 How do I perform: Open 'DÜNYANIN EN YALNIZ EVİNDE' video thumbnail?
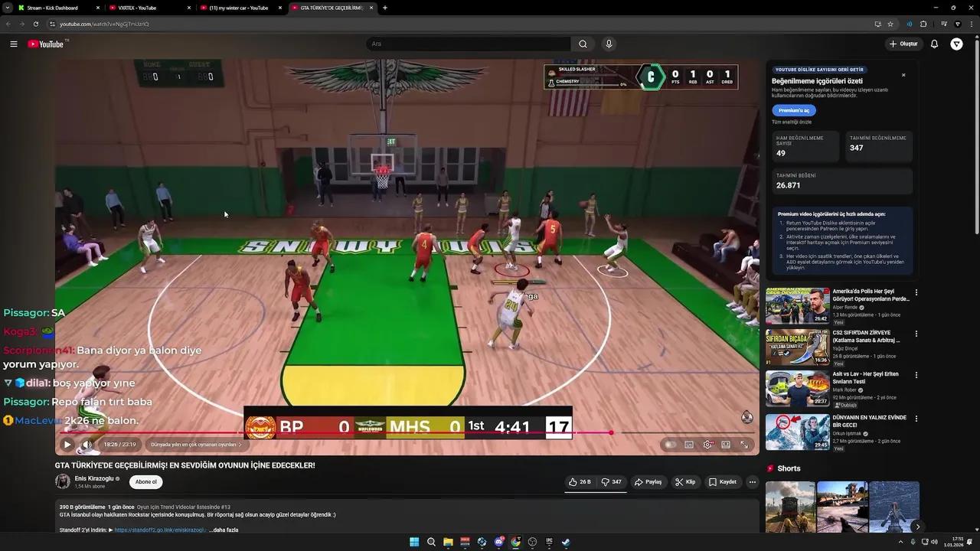click(x=797, y=432)
